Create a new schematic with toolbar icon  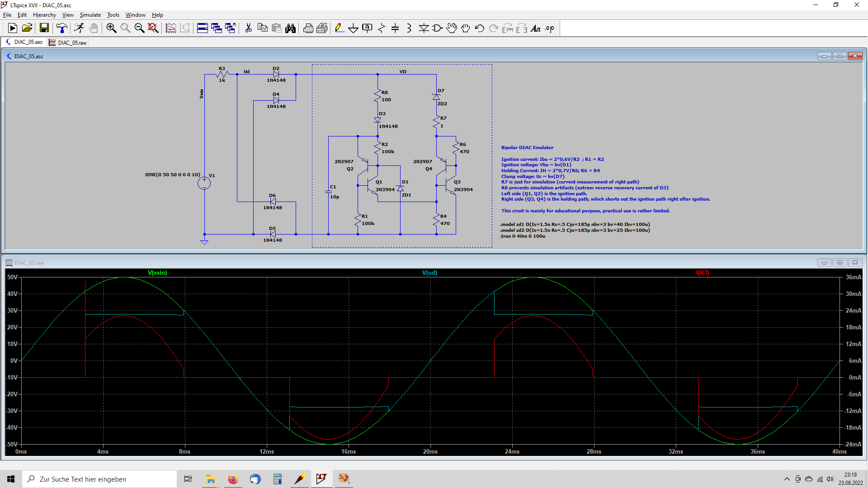pyautogui.click(x=13, y=28)
